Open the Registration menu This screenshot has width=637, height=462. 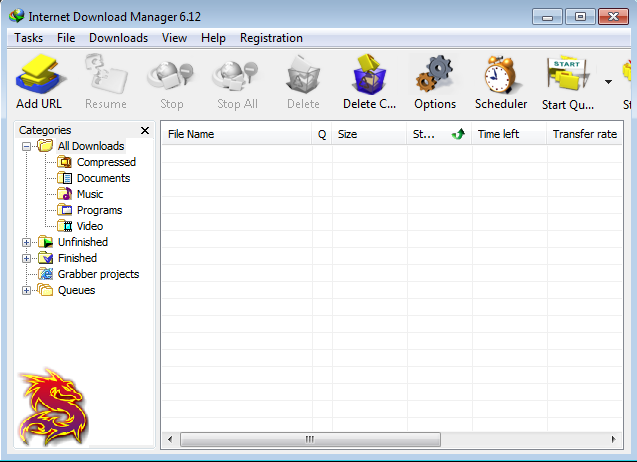[x=271, y=38]
